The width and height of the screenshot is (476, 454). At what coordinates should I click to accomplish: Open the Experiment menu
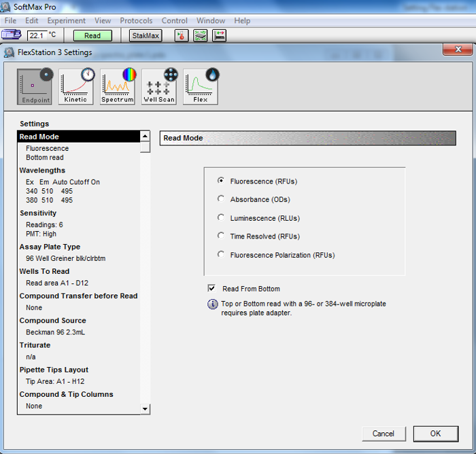click(67, 20)
